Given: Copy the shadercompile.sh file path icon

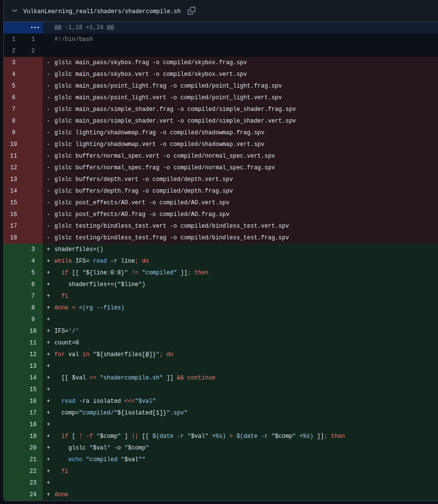Looking at the screenshot, I should coord(192,11).
